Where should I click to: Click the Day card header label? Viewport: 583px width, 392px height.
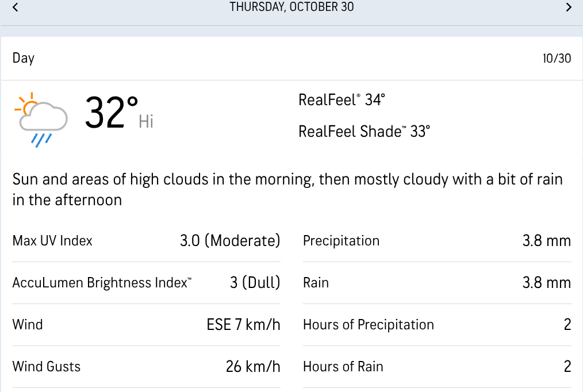[24, 58]
